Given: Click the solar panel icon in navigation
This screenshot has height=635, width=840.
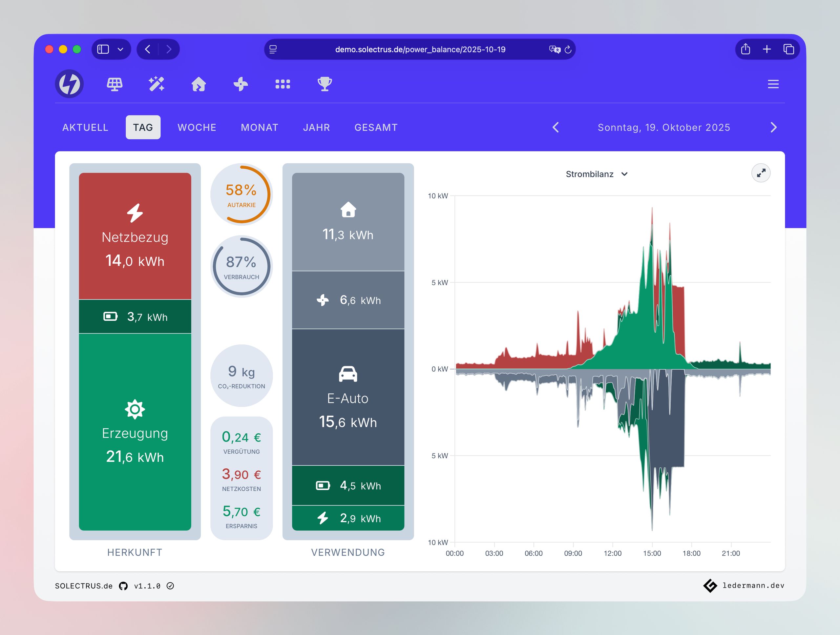Looking at the screenshot, I should [x=114, y=84].
